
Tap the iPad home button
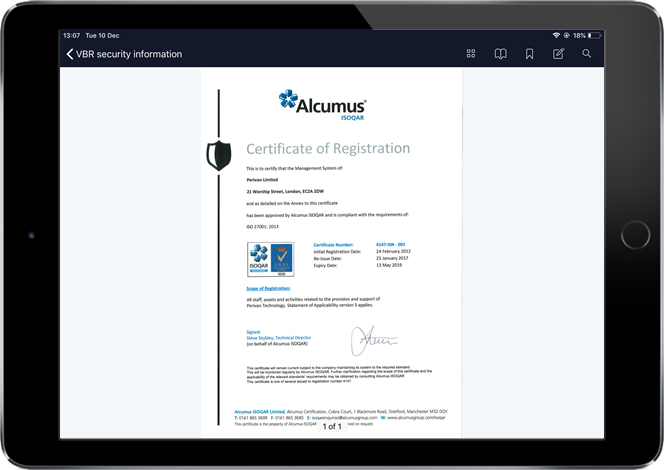(635, 235)
